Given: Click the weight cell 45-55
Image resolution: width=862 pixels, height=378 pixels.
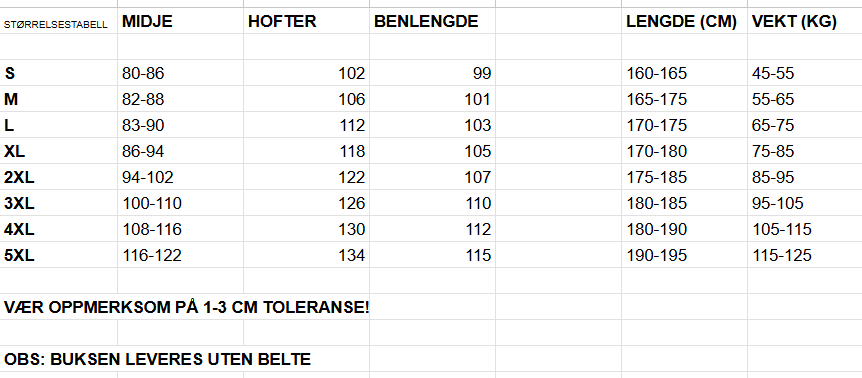Looking at the screenshot, I should point(805,73).
